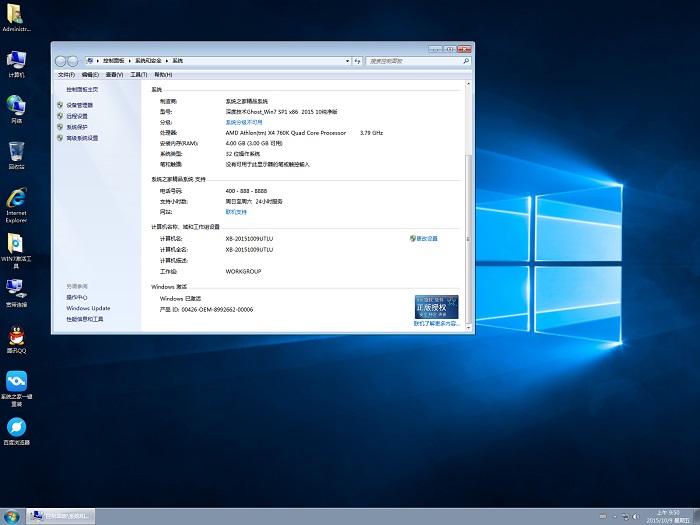
Task: Click the Control Panel search input field
Action: tap(414, 61)
